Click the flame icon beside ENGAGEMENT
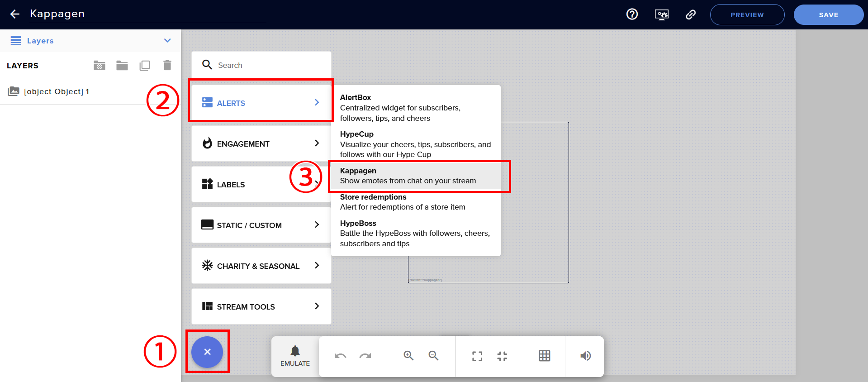 pyautogui.click(x=207, y=143)
